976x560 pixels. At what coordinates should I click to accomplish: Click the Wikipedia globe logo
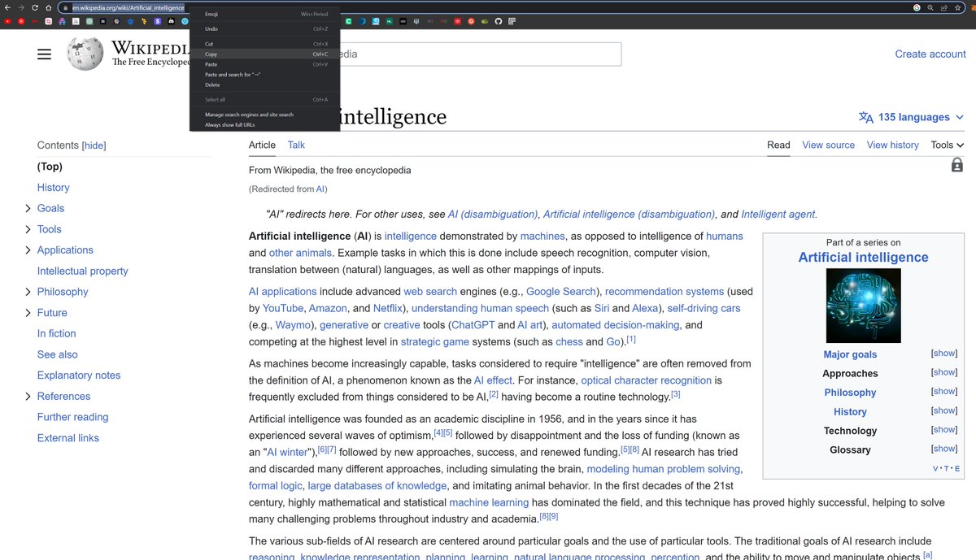85,54
